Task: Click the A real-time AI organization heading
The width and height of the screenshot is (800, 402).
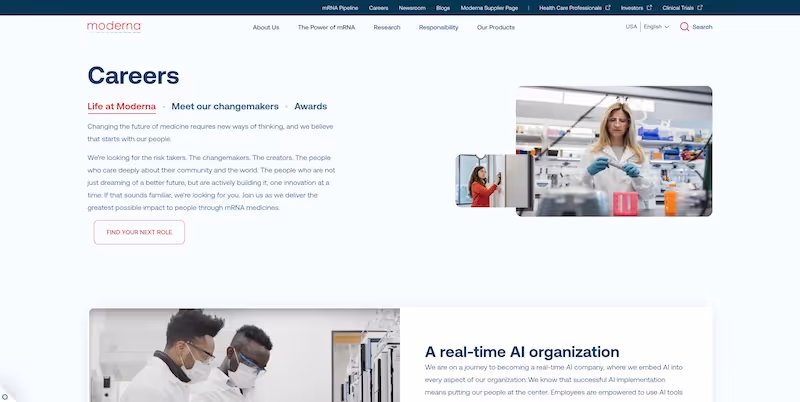Action: pos(522,352)
